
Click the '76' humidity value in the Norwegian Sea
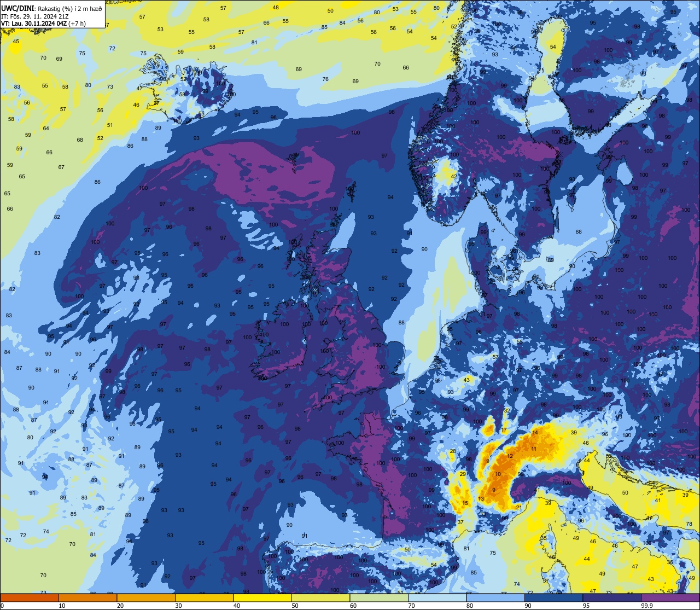tap(325, 79)
